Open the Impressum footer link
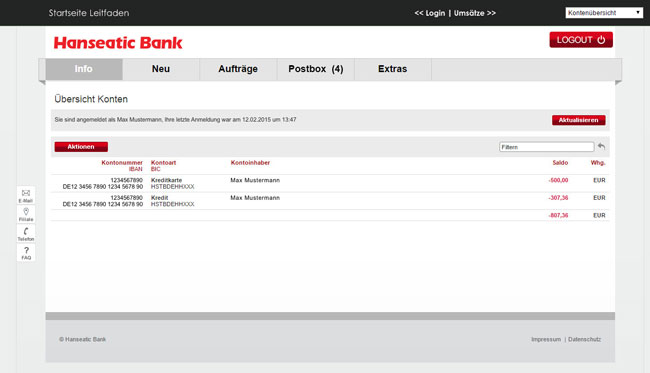Viewport: 650px width, 373px height. click(546, 339)
